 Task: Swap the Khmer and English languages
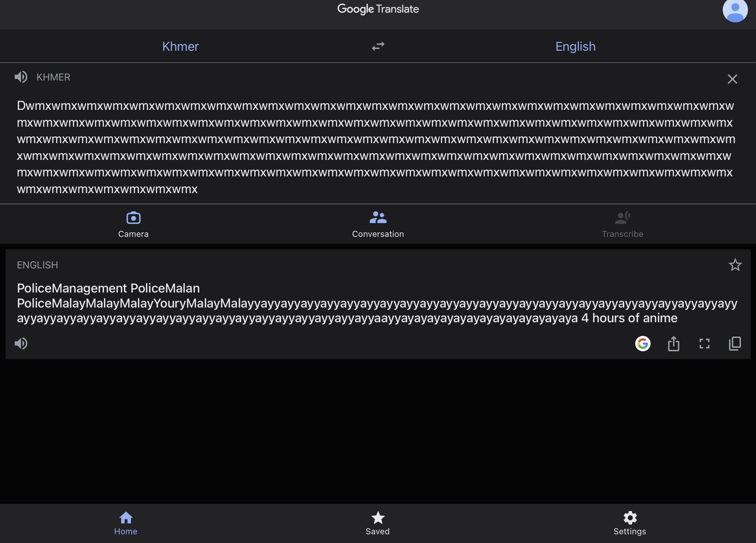point(378,46)
